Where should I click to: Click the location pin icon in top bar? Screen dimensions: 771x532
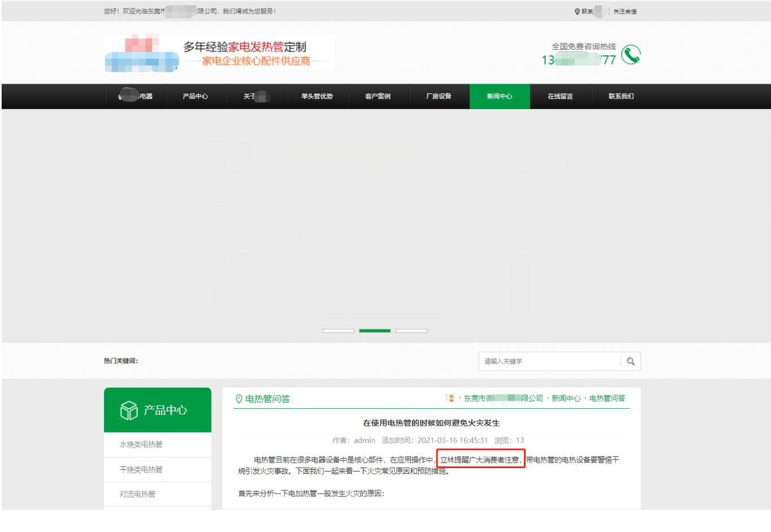coord(577,11)
